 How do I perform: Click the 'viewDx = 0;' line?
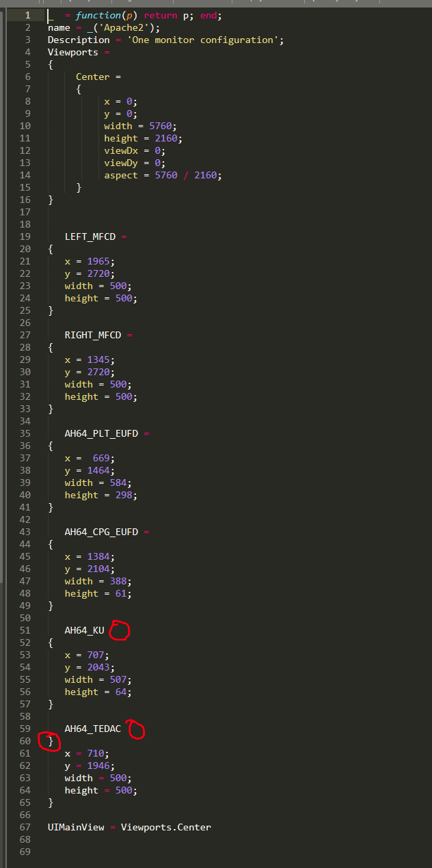(135, 150)
